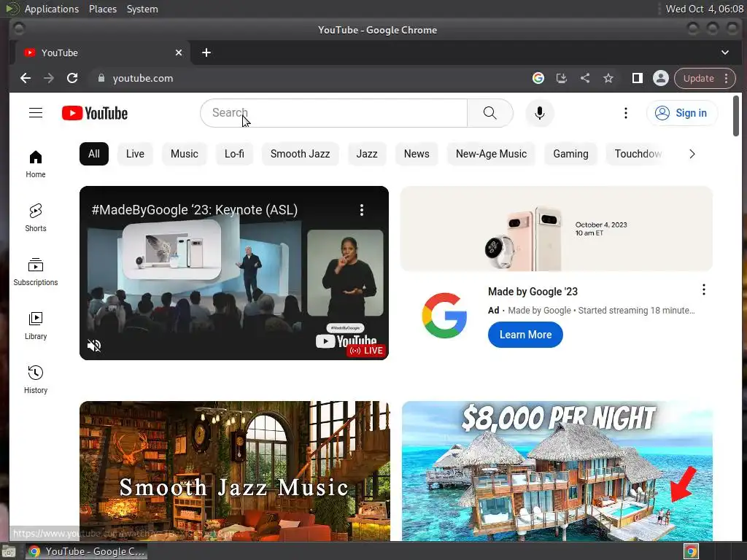Viewport: 747px width, 560px height.
Task: Select the Lo-fi filter chip
Action: [234, 154]
